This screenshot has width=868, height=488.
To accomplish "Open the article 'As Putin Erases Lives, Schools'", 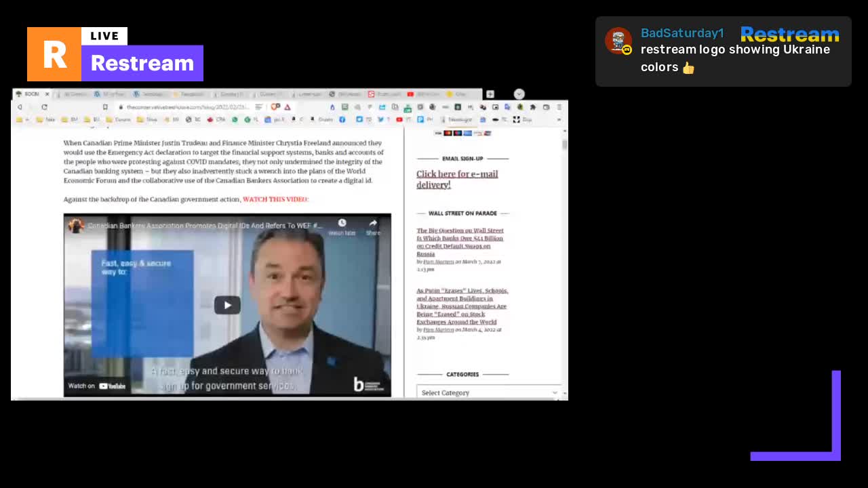I will [x=462, y=306].
